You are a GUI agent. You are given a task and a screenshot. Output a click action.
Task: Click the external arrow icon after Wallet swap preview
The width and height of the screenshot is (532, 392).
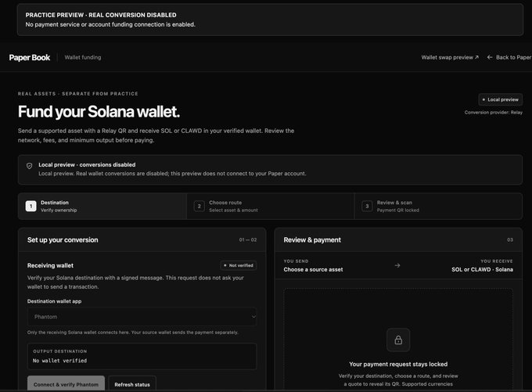(476, 57)
